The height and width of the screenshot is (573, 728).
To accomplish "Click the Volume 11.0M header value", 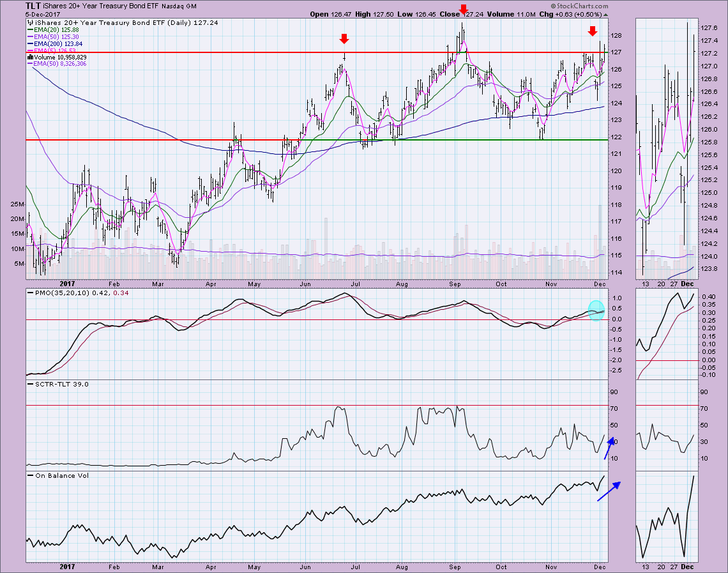I will click(511, 15).
